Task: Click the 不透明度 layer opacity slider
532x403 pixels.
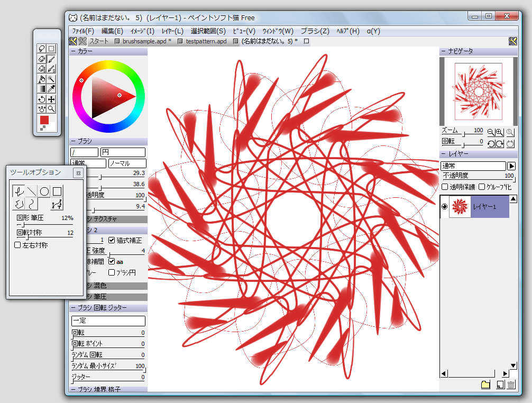Action: tap(479, 179)
